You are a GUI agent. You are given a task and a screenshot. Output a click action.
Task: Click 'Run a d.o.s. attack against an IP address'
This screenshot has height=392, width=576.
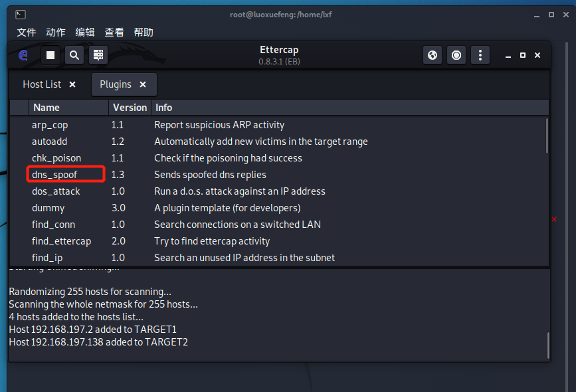pos(240,191)
